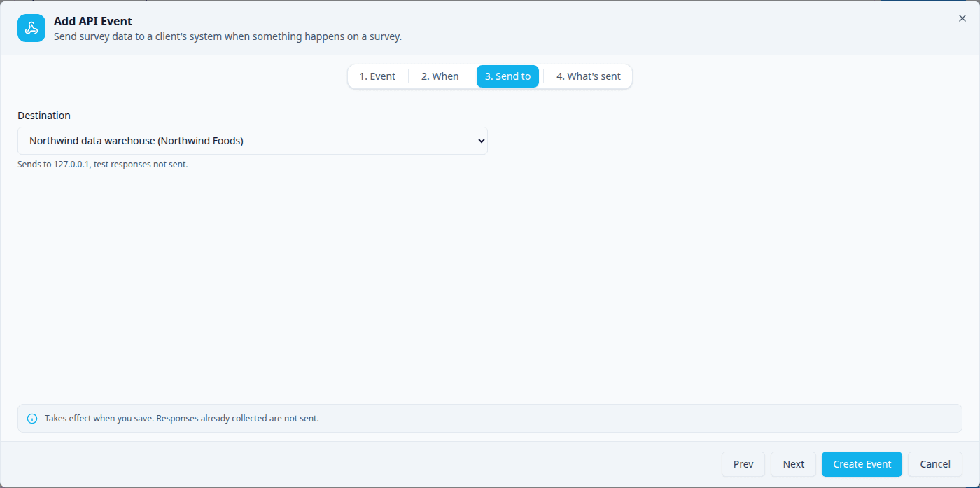The width and height of the screenshot is (980, 488).
Task: Click Create Event to save
Action: coord(862,464)
